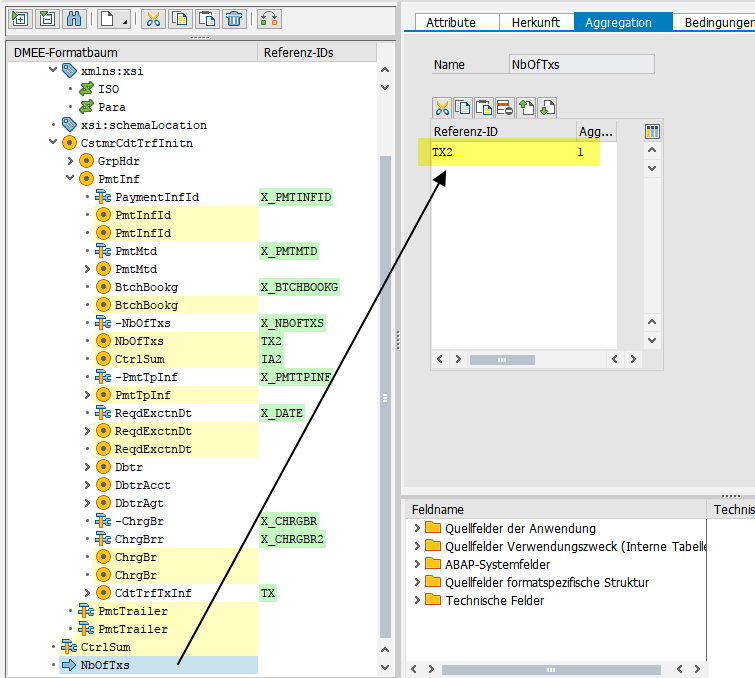The image size is (755, 678).
Task: Click the Move row up icon
Action: point(526,107)
